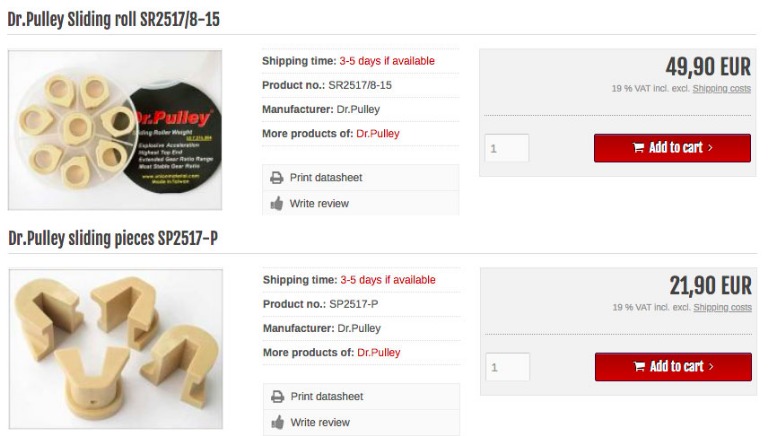The height and width of the screenshot is (436, 768).
Task: Click printer icon for SR2517/8-15 datasheet
Action: tap(277, 178)
